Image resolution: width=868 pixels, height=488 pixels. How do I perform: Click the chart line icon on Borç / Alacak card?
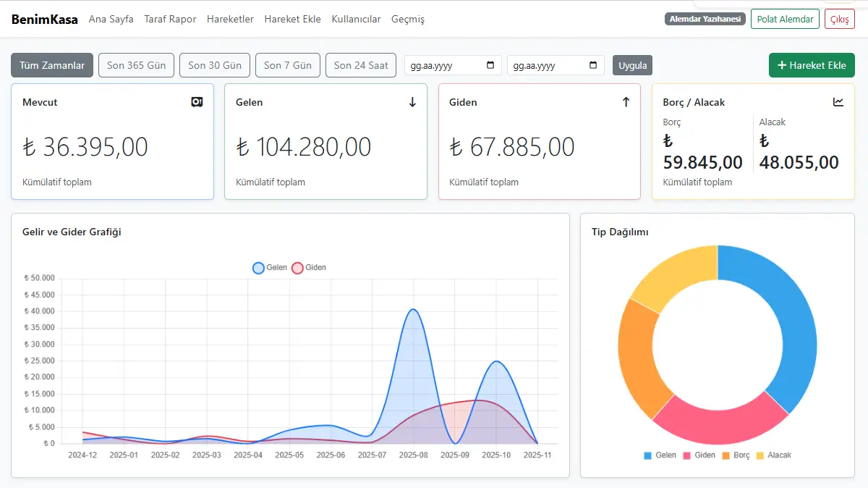838,102
